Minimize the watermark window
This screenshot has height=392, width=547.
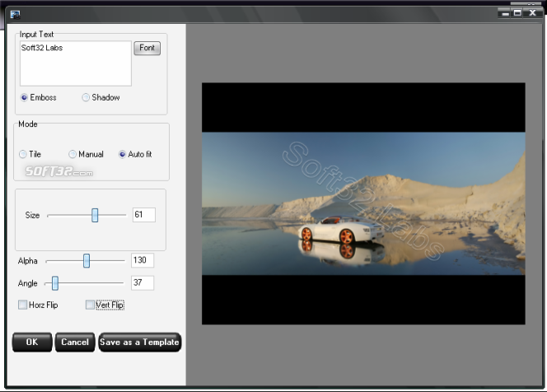[x=505, y=13]
